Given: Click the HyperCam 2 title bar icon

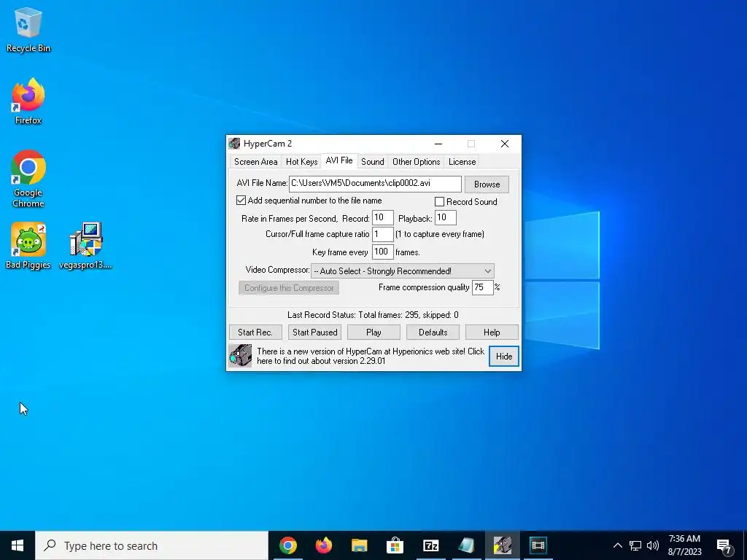Looking at the screenshot, I should coord(234,144).
